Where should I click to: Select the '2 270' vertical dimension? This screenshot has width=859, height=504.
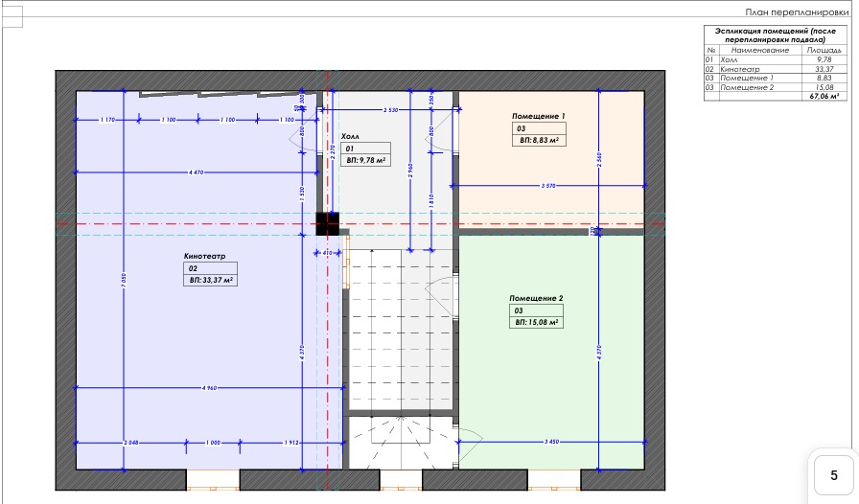coord(333,151)
